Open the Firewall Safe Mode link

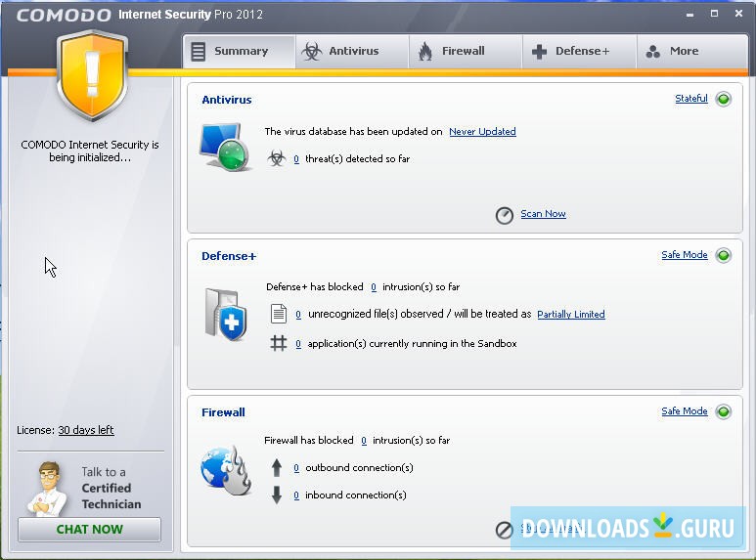click(685, 410)
